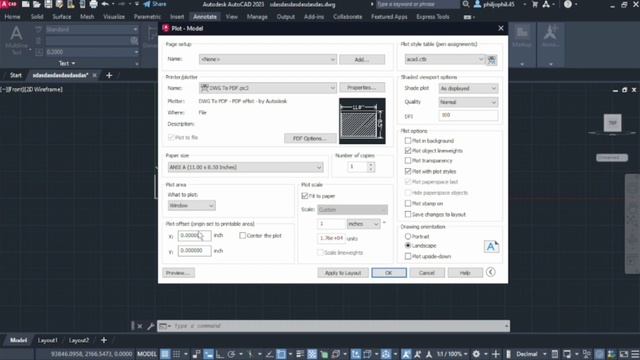The height and width of the screenshot is (360, 640).
Task: Click the printer Properties... button
Action: [362, 88]
